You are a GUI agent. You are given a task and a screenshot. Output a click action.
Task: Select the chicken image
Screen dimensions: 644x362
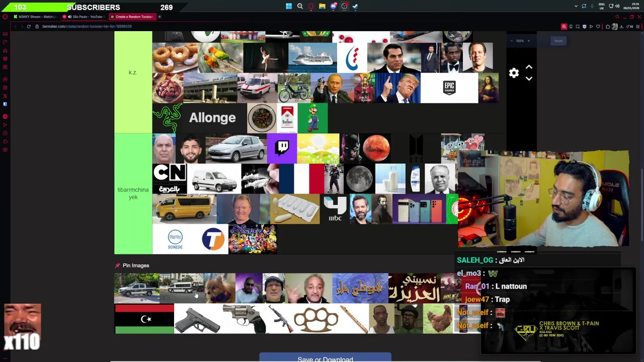coord(438,319)
